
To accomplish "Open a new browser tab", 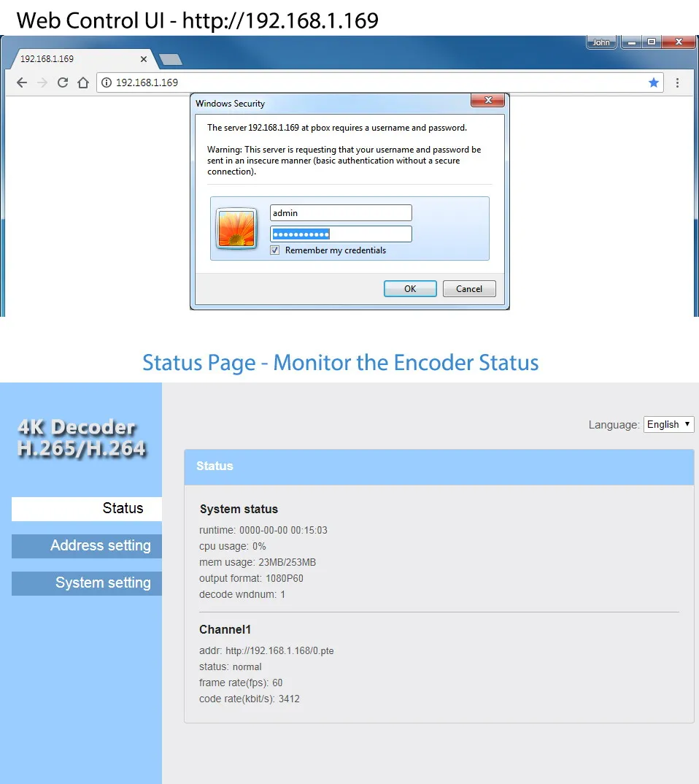I will click(x=171, y=60).
